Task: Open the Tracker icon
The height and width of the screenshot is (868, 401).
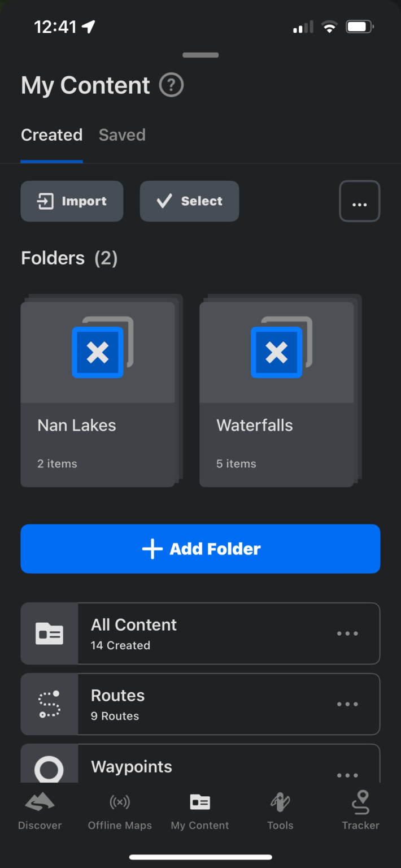Action: click(x=360, y=802)
